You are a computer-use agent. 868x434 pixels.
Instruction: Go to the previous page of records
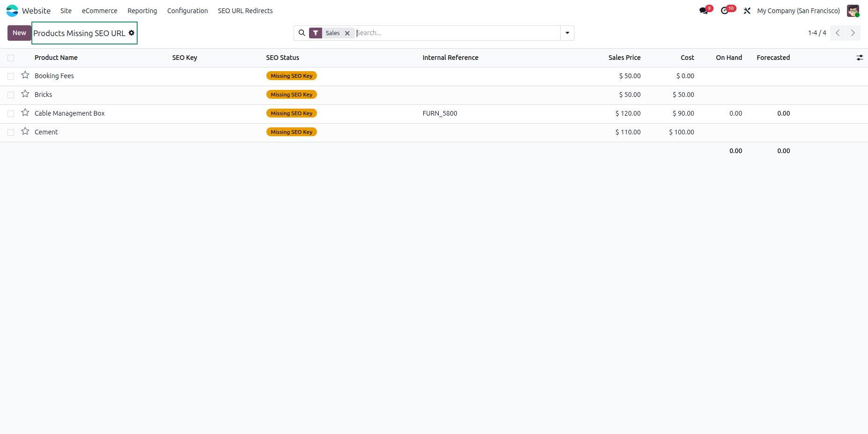tap(838, 33)
